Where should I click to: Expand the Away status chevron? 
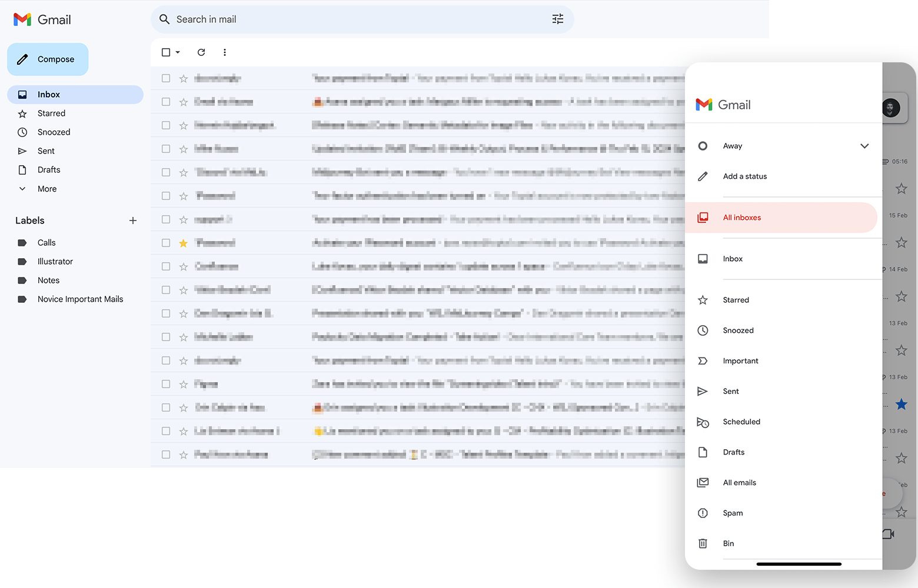pos(864,146)
